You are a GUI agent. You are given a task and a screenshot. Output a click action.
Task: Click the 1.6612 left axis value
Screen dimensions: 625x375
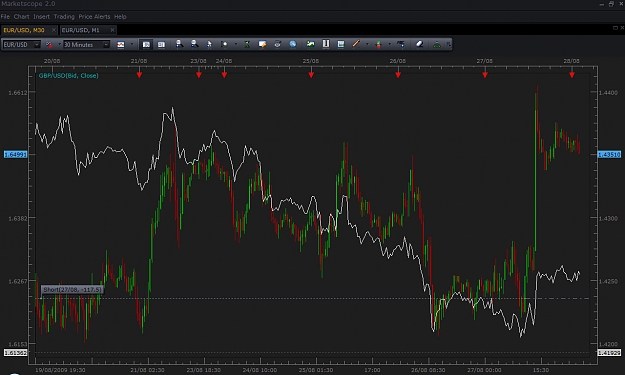point(18,92)
